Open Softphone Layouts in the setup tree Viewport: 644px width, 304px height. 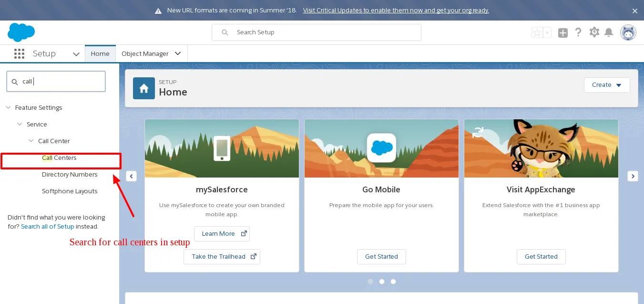point(70,191)
